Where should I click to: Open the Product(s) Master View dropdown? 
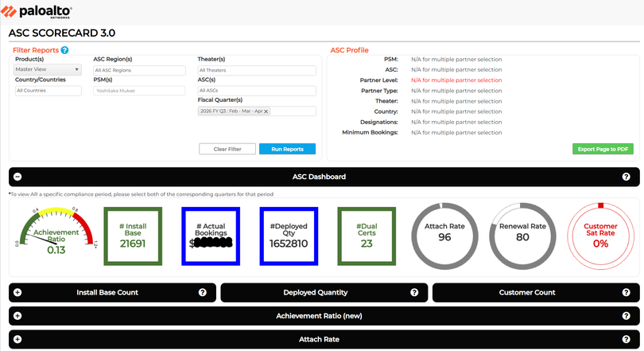48,69
